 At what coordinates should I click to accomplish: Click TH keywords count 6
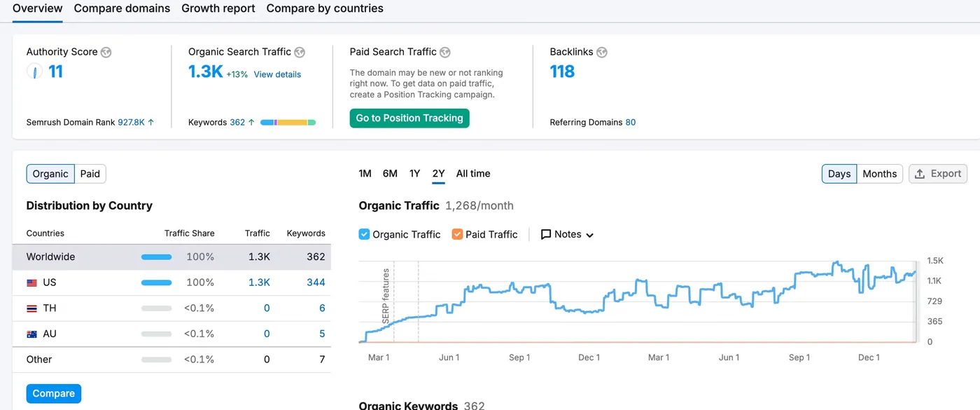(x=322, y=308)
